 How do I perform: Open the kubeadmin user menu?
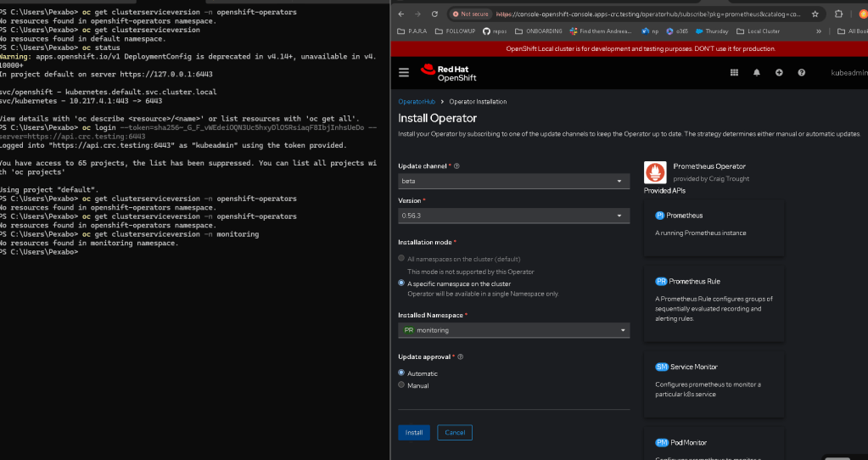coord(849,72)
